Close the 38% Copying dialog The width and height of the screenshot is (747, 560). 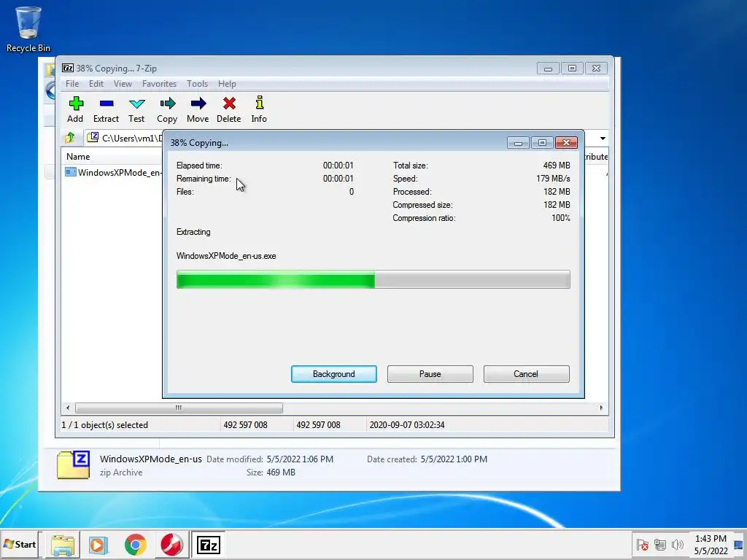pos(566,142)
